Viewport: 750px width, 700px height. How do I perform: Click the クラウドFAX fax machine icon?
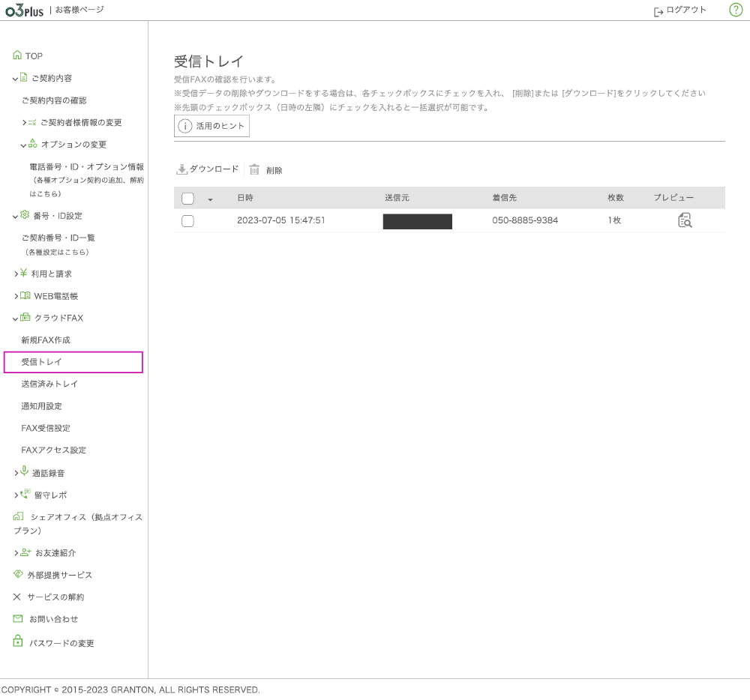click(25, 317)
